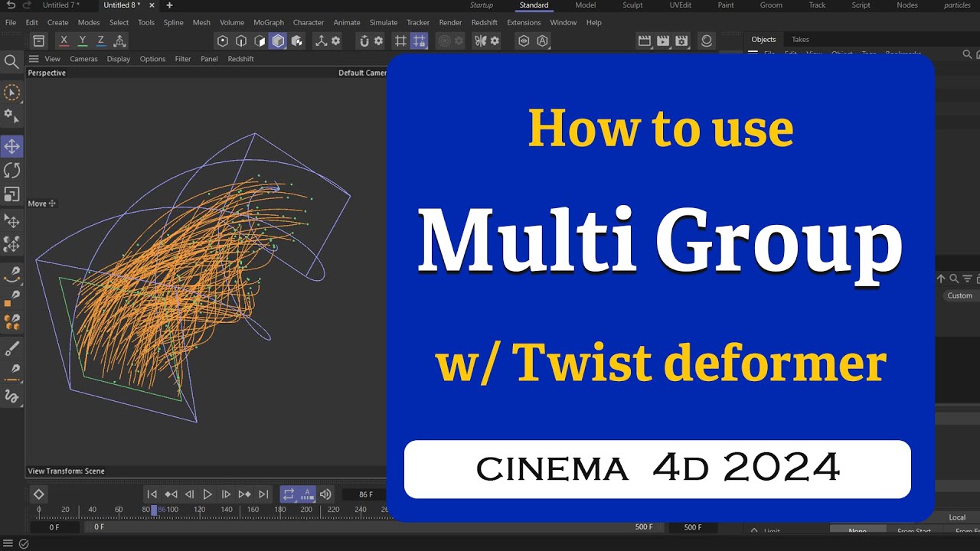Toggle X axis lock
980x551 pixels.
64,41
